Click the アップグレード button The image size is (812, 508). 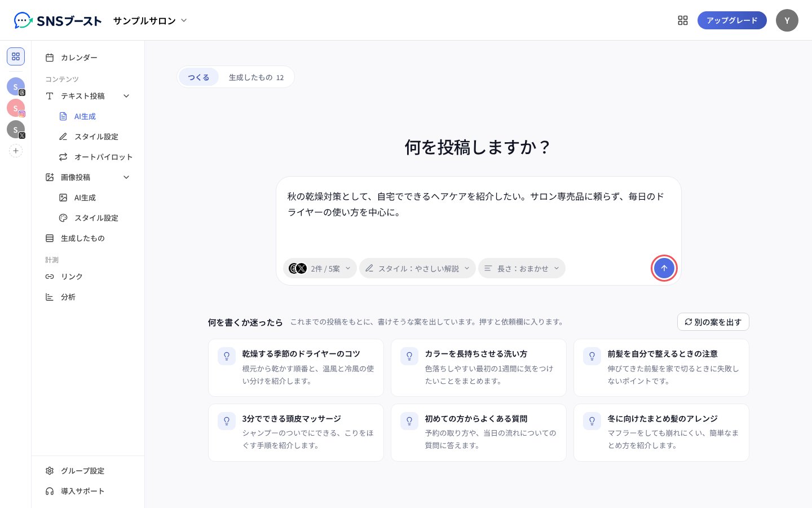pos(732,20)
